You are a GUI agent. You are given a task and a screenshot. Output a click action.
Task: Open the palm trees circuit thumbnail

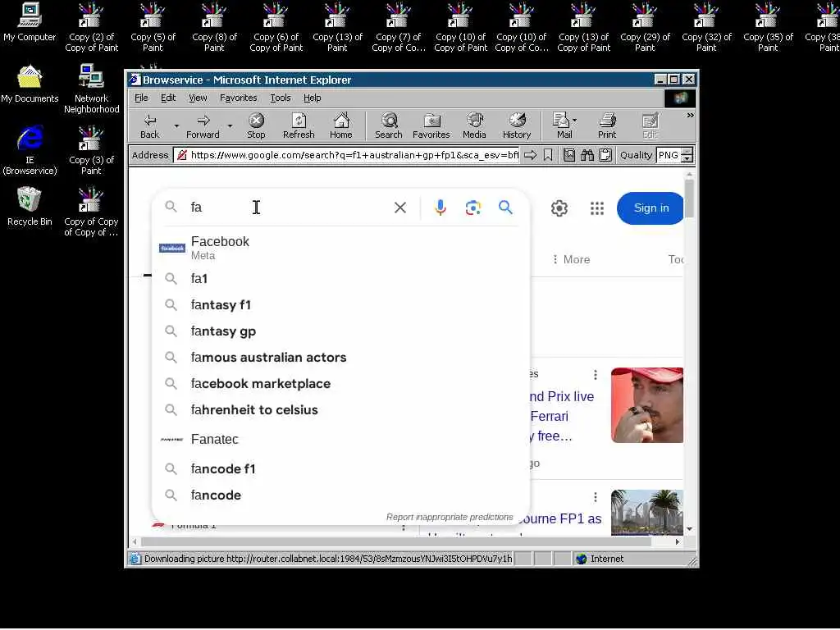[x=647, y=513]
